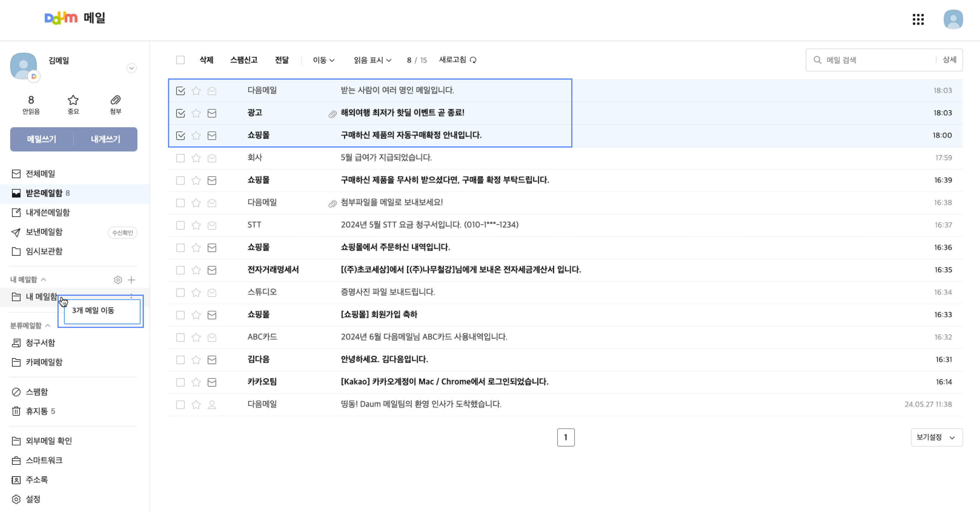
Task: Click the 중요 star filter icon
Action: click(x=73, y=100)
